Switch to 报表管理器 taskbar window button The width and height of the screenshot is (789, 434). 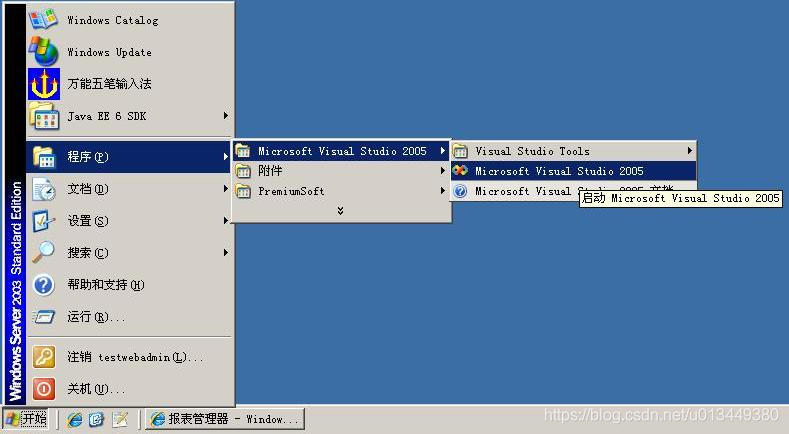[x=225, y=419]
